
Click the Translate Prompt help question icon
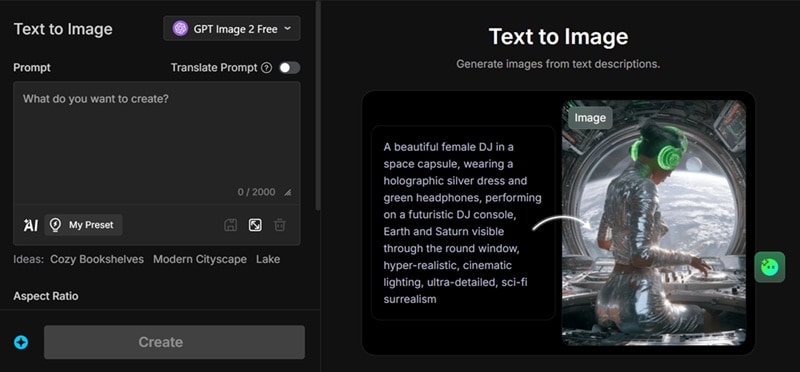(266, 68)
